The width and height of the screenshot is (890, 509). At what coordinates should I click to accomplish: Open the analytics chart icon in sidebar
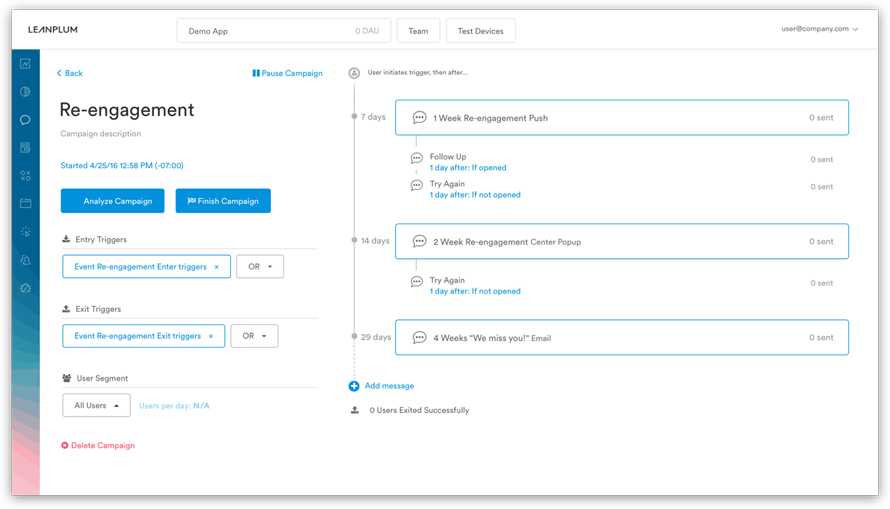(25, 63)
